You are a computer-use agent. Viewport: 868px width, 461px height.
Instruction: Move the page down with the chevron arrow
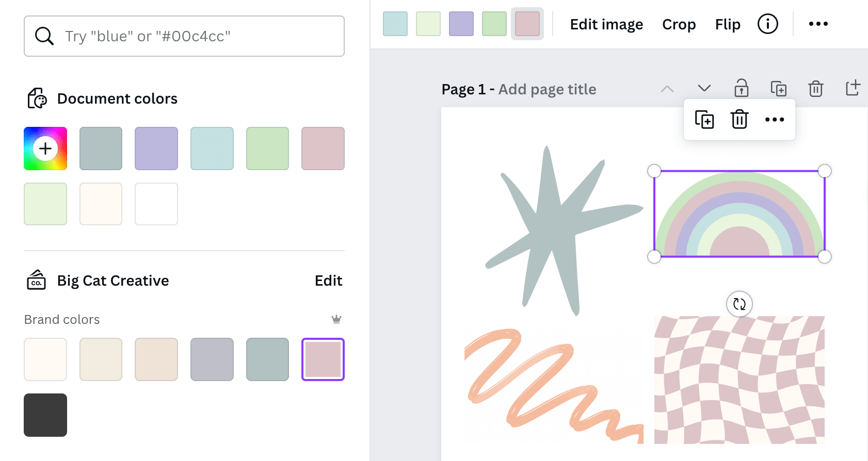tap(704, 89)
